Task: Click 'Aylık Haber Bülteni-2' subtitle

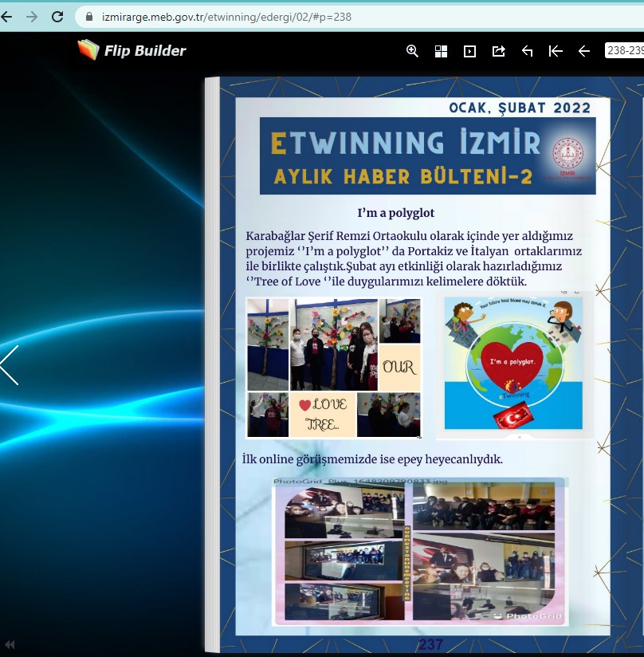Action: click(x=402, y=176)
